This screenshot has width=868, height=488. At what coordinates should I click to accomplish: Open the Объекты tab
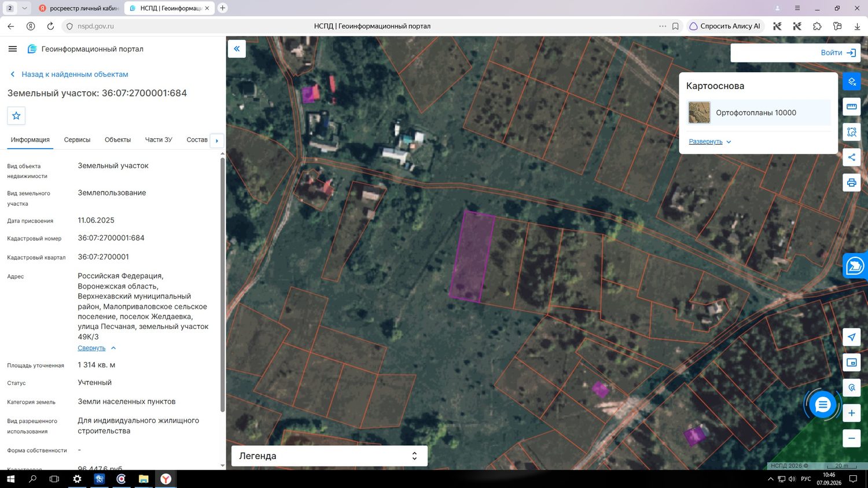pos(117,140)
